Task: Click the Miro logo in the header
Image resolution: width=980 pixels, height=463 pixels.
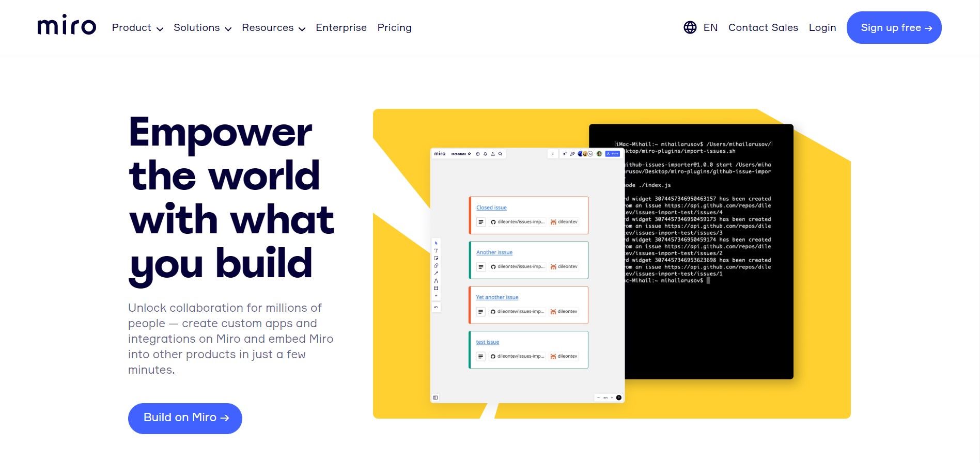Action: 67,25
